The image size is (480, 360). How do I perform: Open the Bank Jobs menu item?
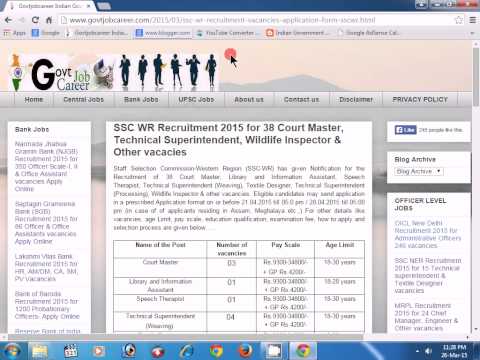coord(141,99)
